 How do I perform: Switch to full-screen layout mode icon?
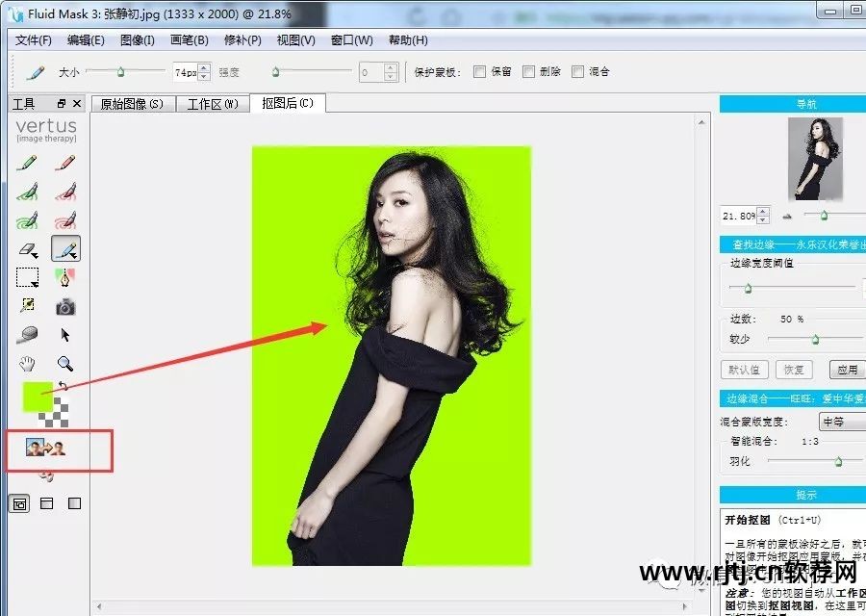tap(20, 503)
